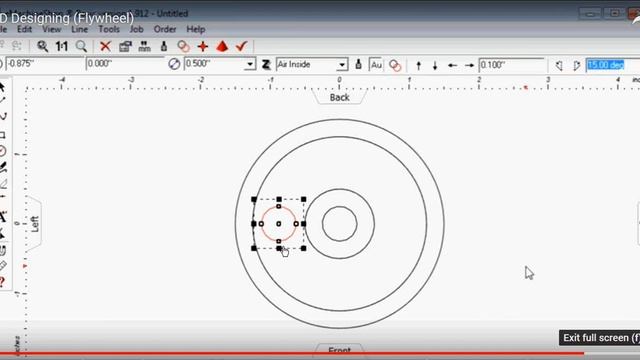This screenshot has height=360, width=640.
Task: Nudge selection right with right arrow
Action: click(x=469, y=65)
